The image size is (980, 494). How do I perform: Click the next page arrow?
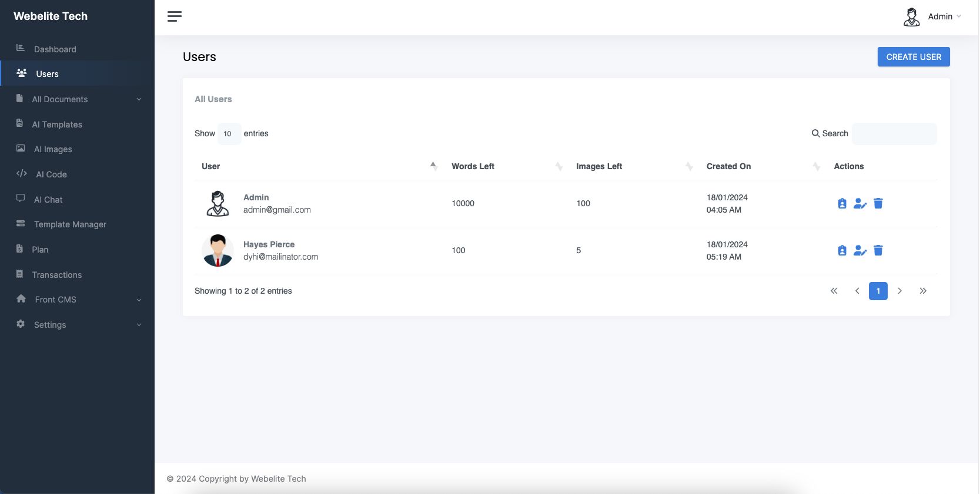pyautogui.click(x=899, y=291)
